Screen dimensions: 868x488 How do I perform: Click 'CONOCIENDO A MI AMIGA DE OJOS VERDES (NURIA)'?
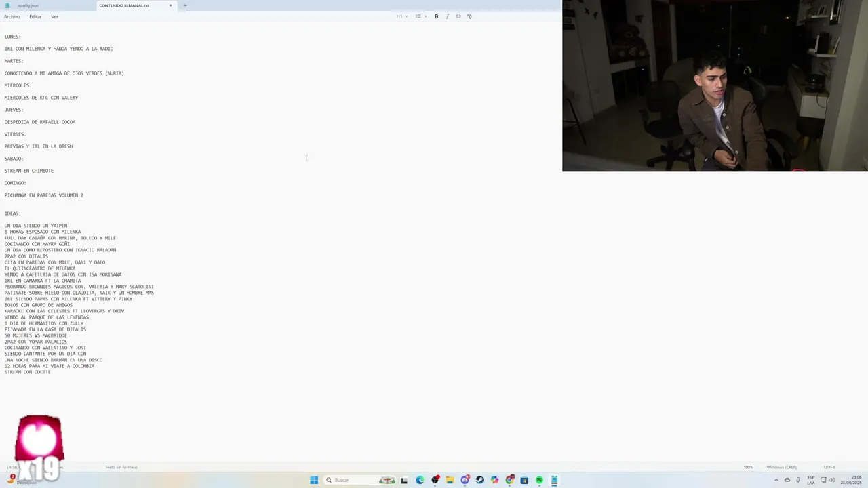click(x=64, y=73)
